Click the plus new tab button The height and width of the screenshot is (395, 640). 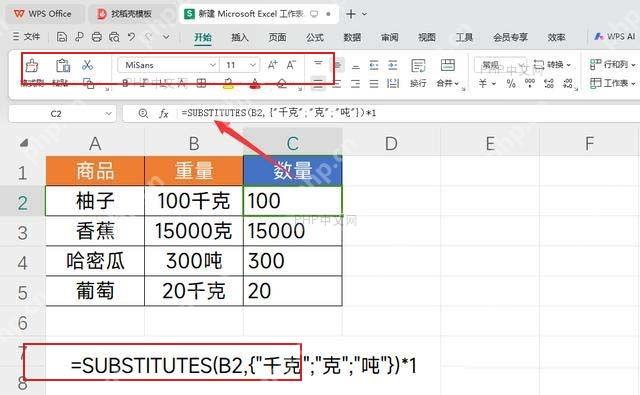tap(351, 14)
